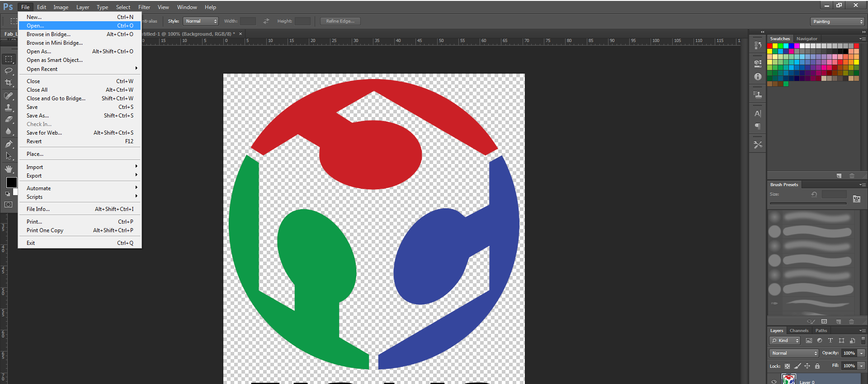The image size is (868, 384).
Task: Toggle Quick Mask mode icon
Action: point(9,205)
